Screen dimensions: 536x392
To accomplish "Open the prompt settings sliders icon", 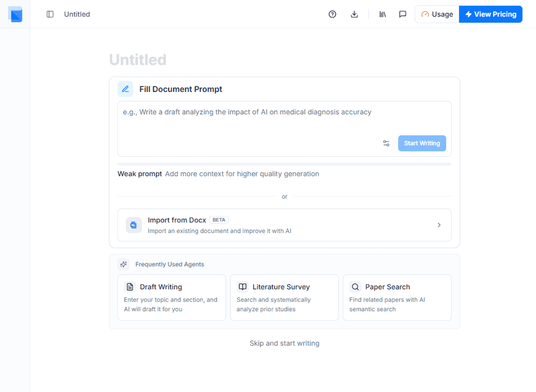I will [386, 143].
